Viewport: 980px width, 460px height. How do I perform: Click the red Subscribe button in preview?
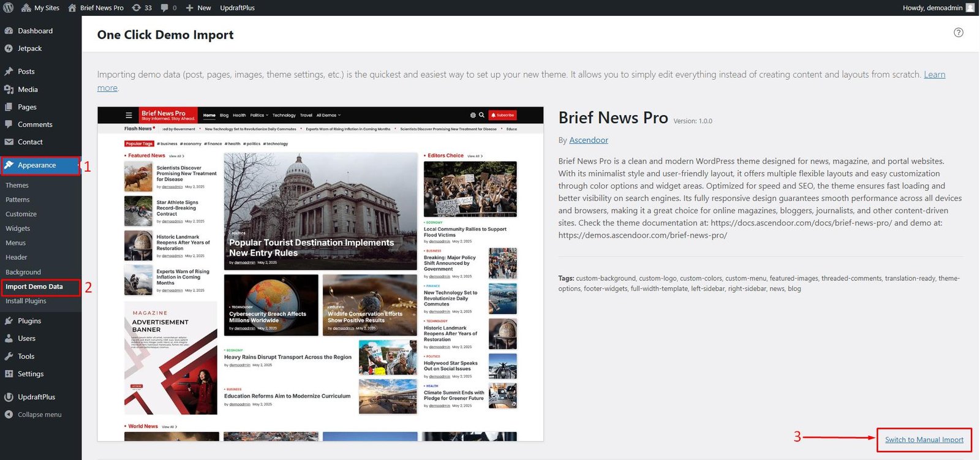coord(503,115)
